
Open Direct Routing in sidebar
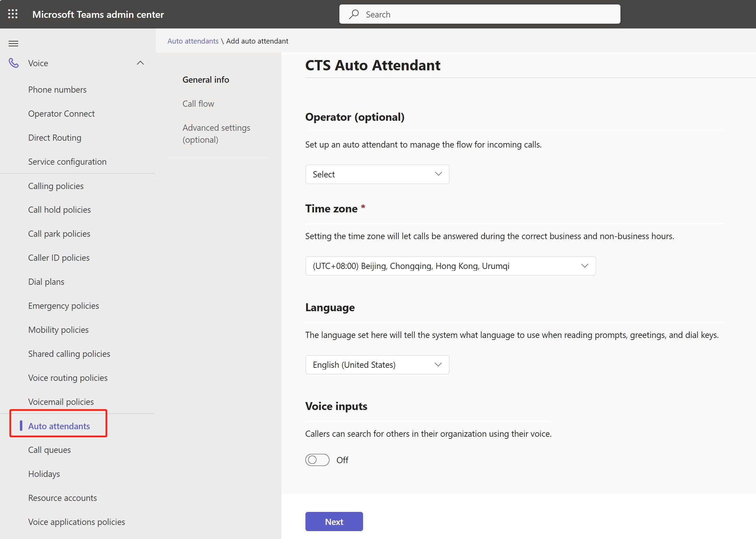[x=55, y=138]
